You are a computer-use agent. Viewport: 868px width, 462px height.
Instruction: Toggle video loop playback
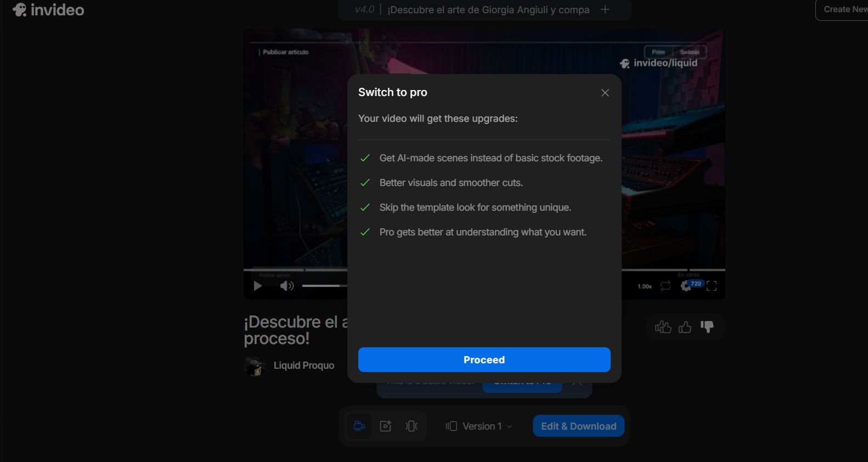(666, 286)
